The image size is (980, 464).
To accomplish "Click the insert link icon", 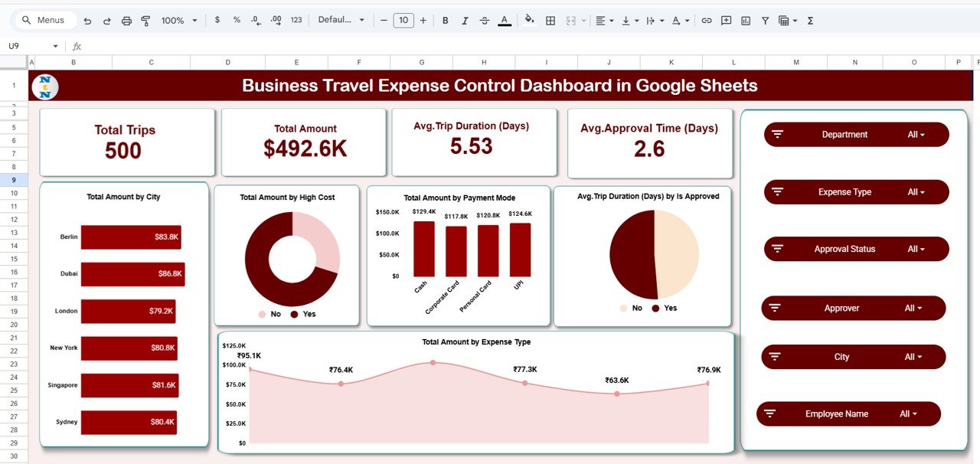I will [706, 21].
